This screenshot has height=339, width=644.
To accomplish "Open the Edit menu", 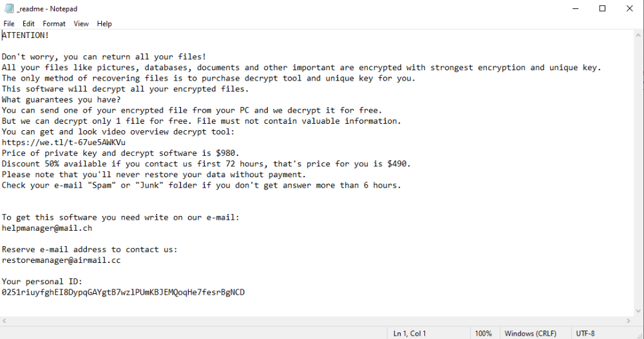I will click(28, 24).
